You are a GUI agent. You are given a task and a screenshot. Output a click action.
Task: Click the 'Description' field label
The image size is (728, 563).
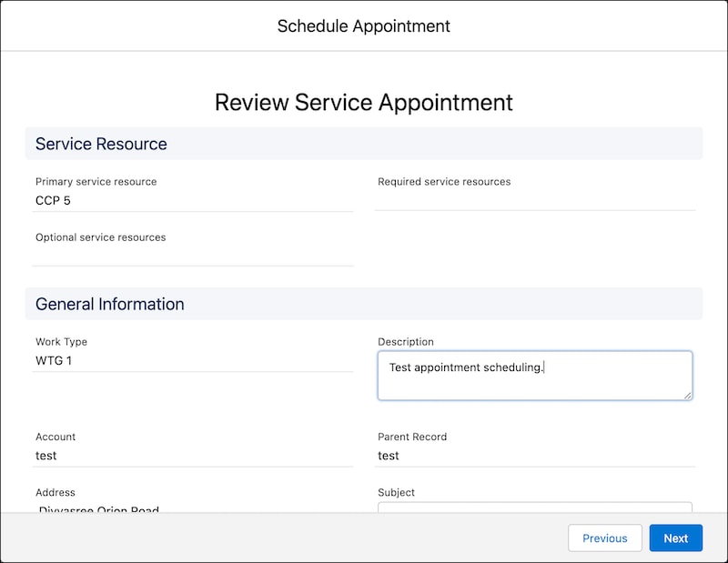tap(406, 342)
